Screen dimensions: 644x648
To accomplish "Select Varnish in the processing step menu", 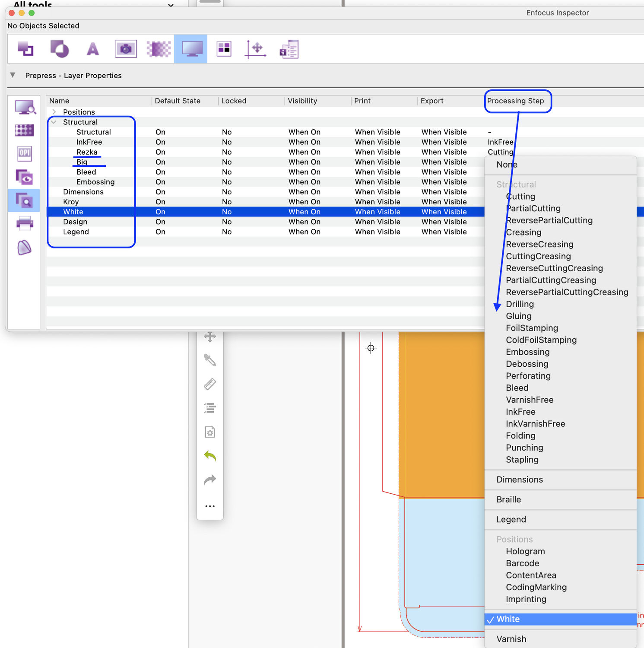I will click(511, 639).
